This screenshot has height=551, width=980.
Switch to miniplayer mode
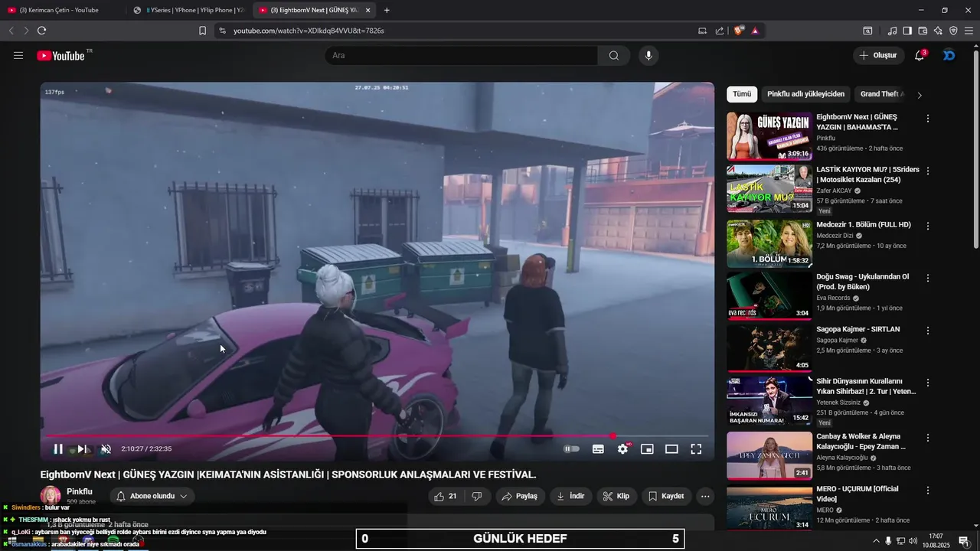point(647,449)
